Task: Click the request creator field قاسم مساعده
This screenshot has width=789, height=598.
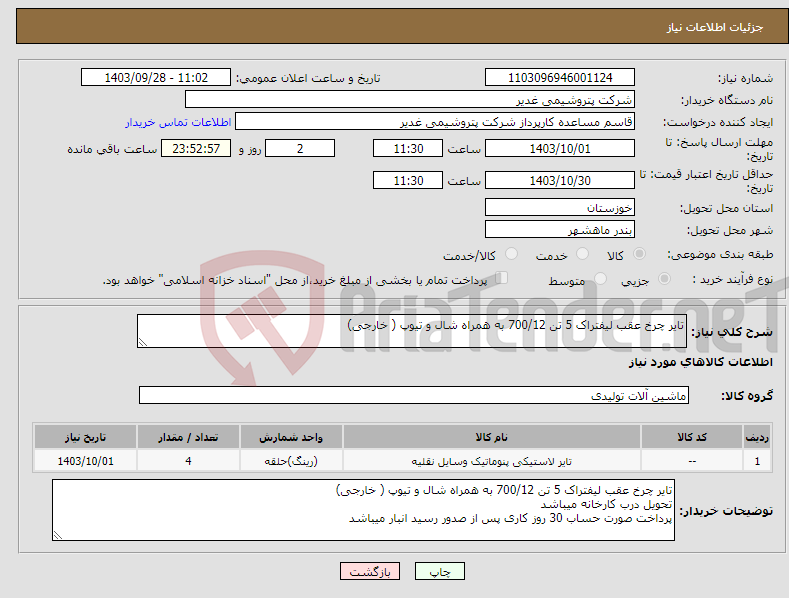Action: tap(435, 122)
